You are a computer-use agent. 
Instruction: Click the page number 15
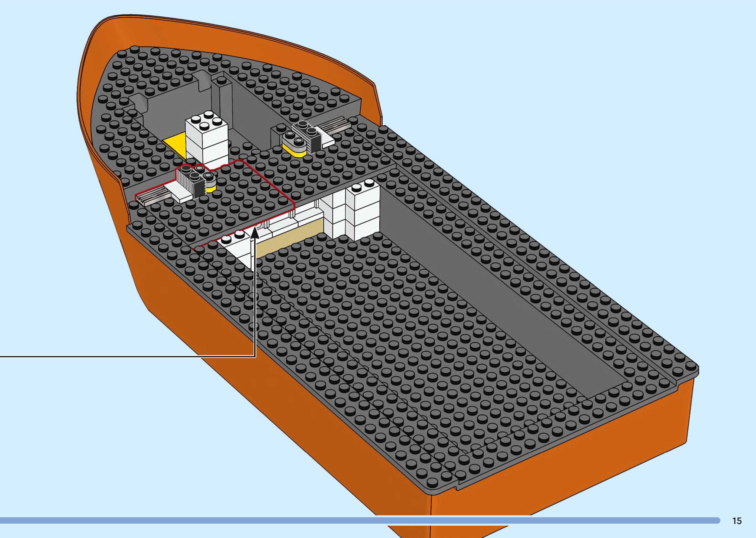[737, 521]
